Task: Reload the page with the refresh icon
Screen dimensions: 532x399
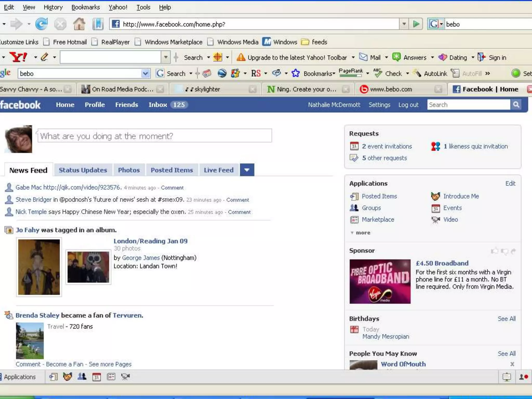Action: point(42,24)
